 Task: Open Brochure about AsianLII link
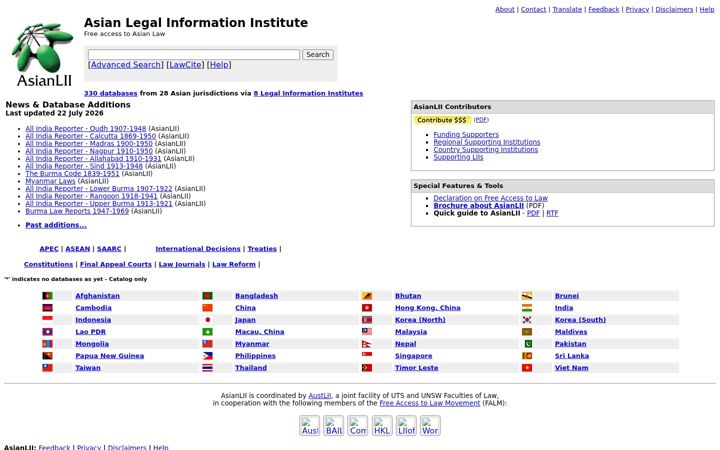pyautogui.click(x=478, y=206)
